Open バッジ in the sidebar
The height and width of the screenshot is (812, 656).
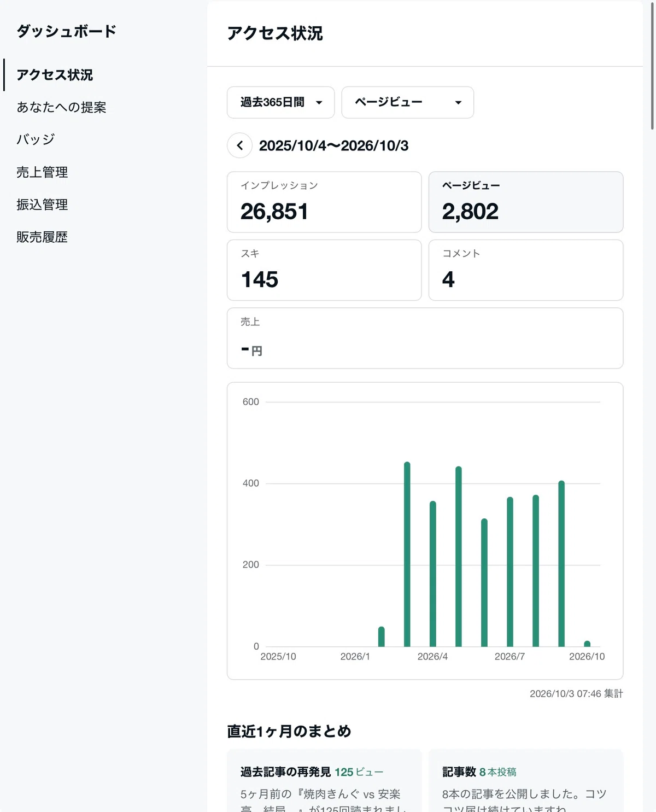click(36, 139)
